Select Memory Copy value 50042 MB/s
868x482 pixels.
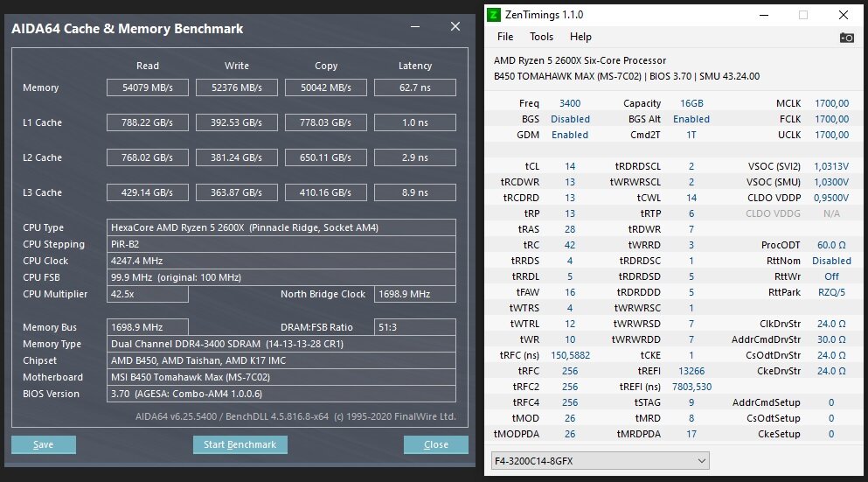(x=325, y=87)
